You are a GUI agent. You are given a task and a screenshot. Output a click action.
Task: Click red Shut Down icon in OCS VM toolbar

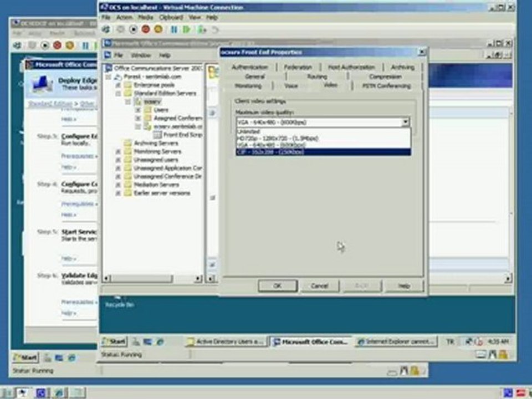146,29
